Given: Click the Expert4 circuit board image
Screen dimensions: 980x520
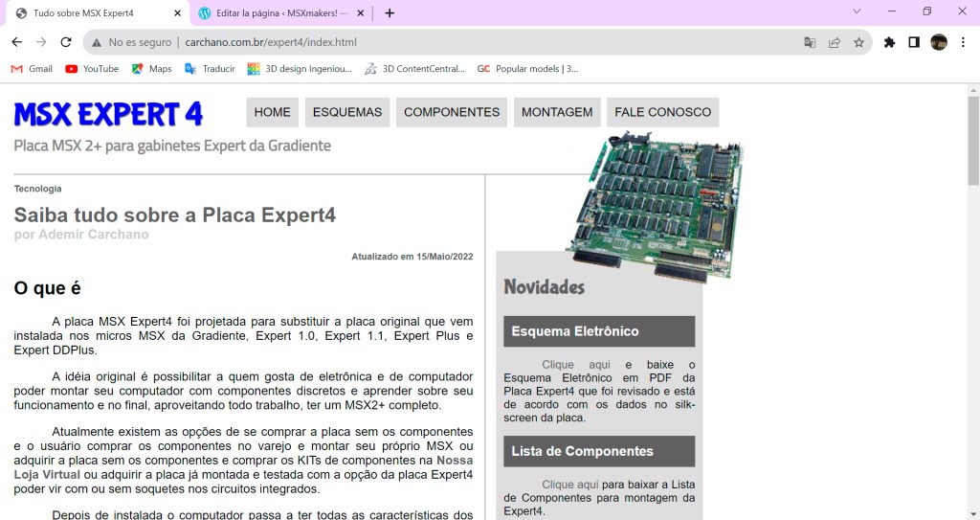Looking at the screenshot, I should pos(657,205).
